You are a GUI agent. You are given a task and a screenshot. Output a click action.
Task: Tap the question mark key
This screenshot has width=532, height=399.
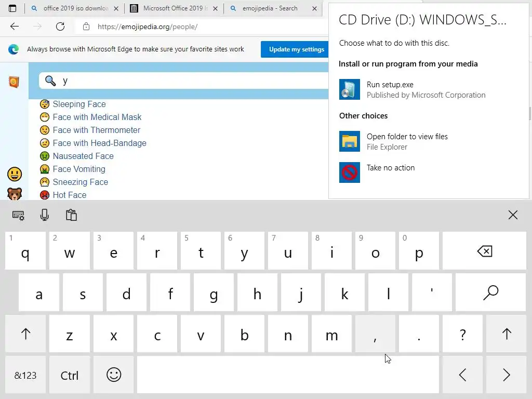462,334
